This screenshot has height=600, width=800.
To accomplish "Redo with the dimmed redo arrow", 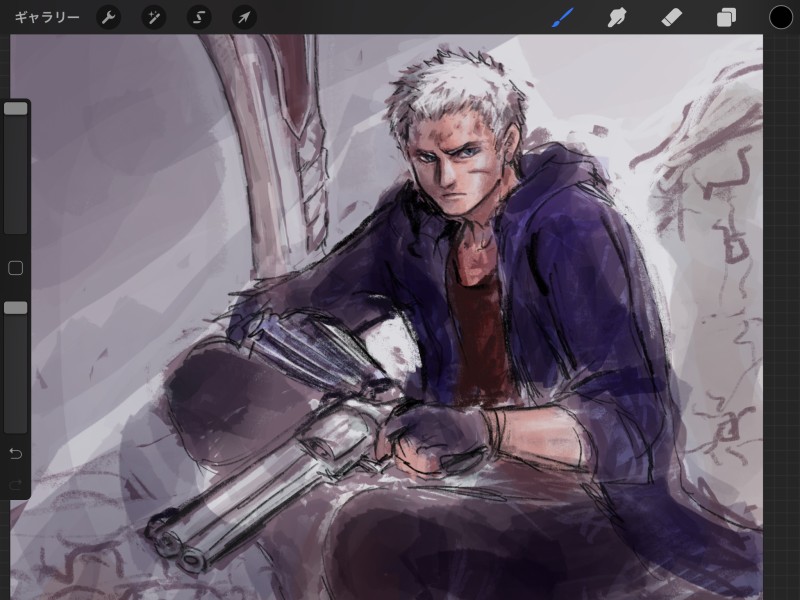I will coord(16,484).
